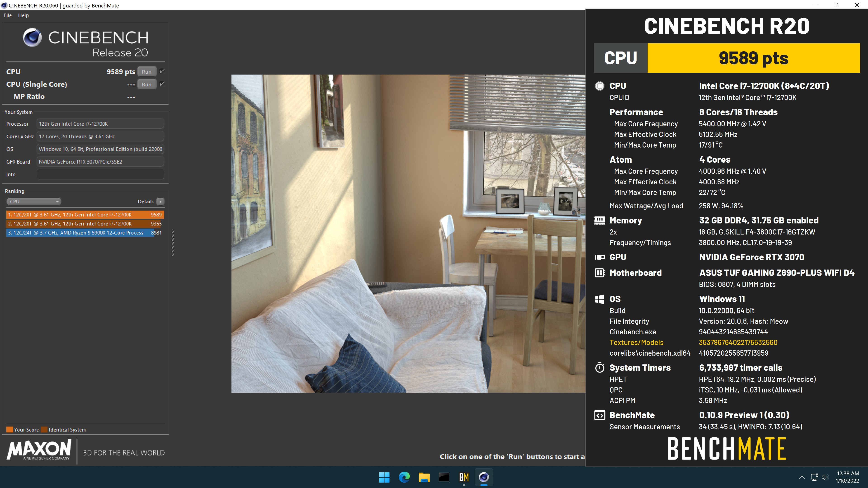Click the Cores x GHz field
The height and width of the screenshot is (488, 868).
point(100,136)
